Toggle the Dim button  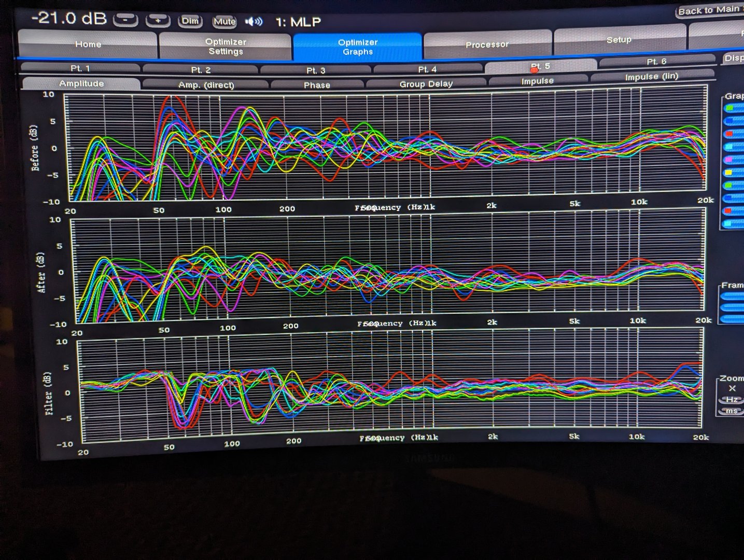(x=190, y=21)
